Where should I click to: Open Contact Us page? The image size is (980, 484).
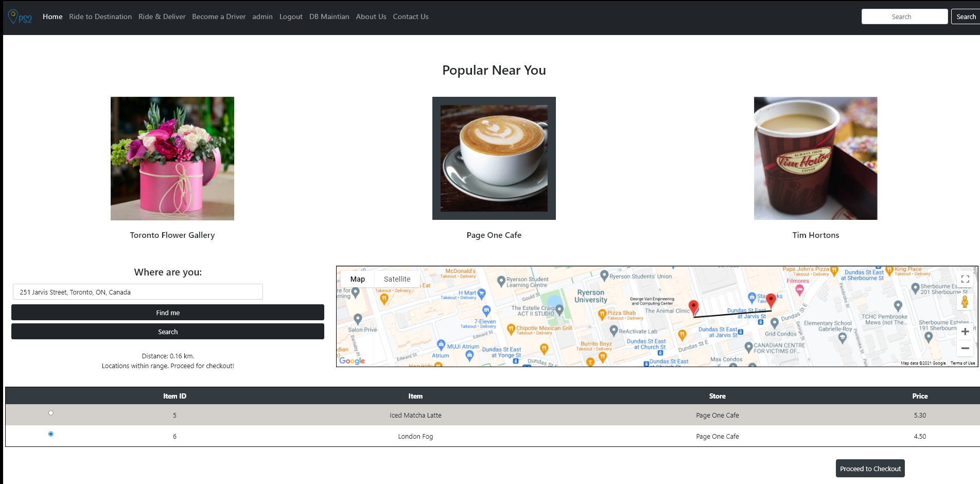point(411,16)
